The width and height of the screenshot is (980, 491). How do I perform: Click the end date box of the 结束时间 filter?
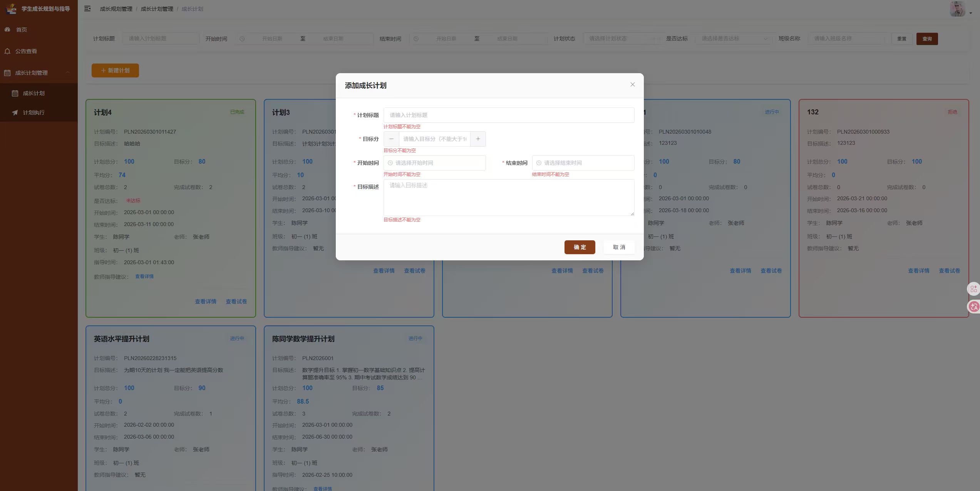tap(507, 39)
